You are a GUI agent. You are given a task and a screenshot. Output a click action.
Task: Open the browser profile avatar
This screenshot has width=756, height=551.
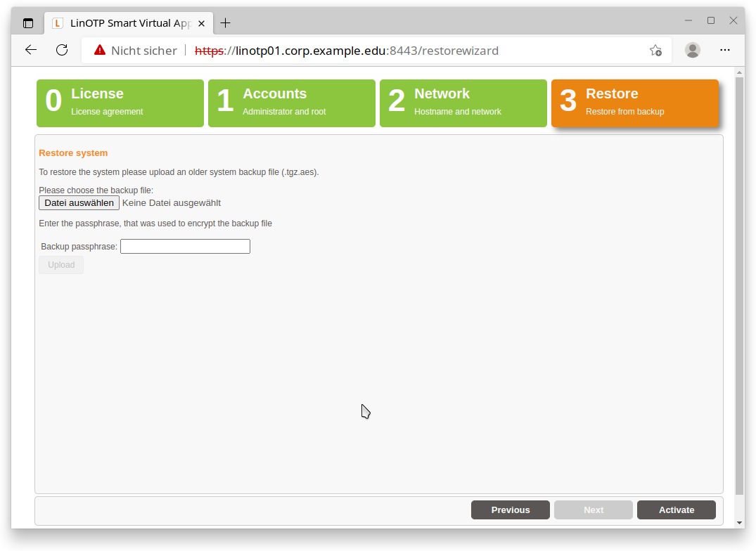coord(693,50)
